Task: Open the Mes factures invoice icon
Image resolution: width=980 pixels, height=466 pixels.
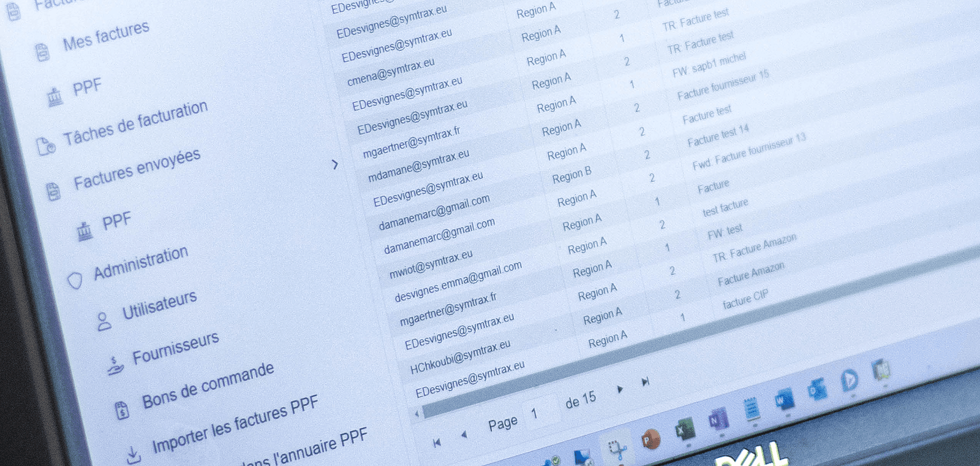Action: pos(42,52)
